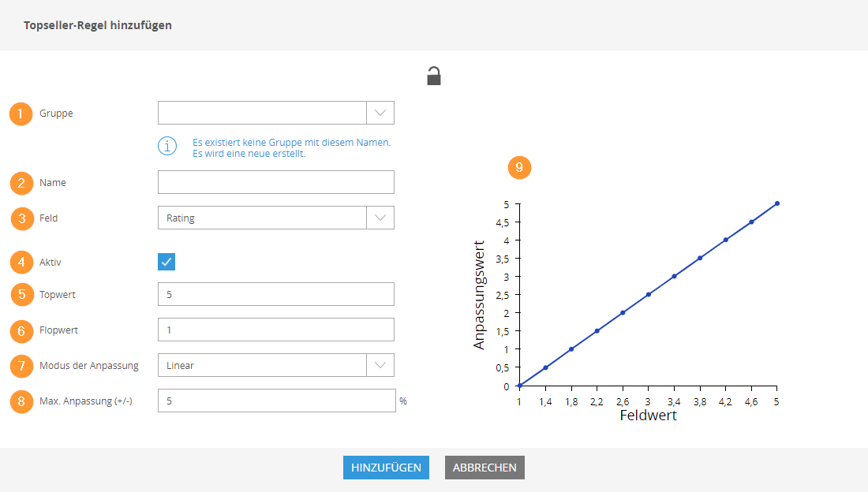
Task: Focus the Flopwert input field
Action: pyautogui.click(x=275, y=330)
